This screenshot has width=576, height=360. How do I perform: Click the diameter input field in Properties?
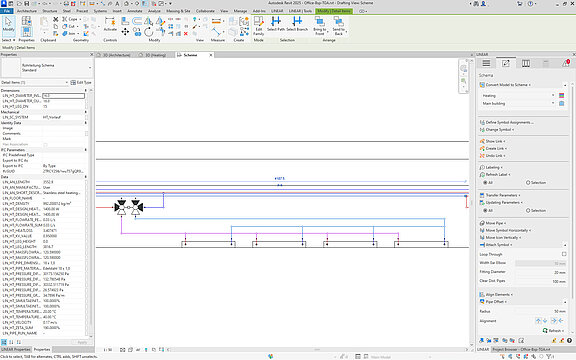click(x=64, y=96)
